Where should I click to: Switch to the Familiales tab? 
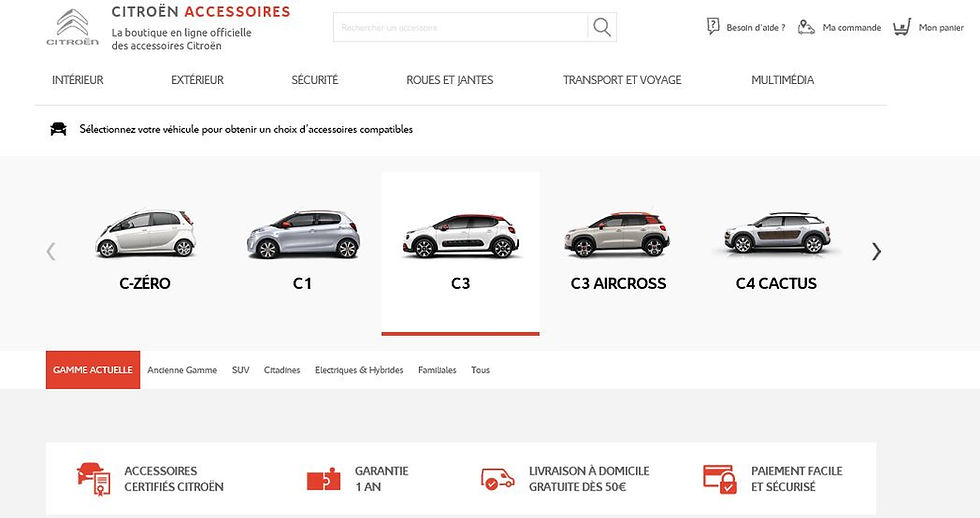(437, 370)
